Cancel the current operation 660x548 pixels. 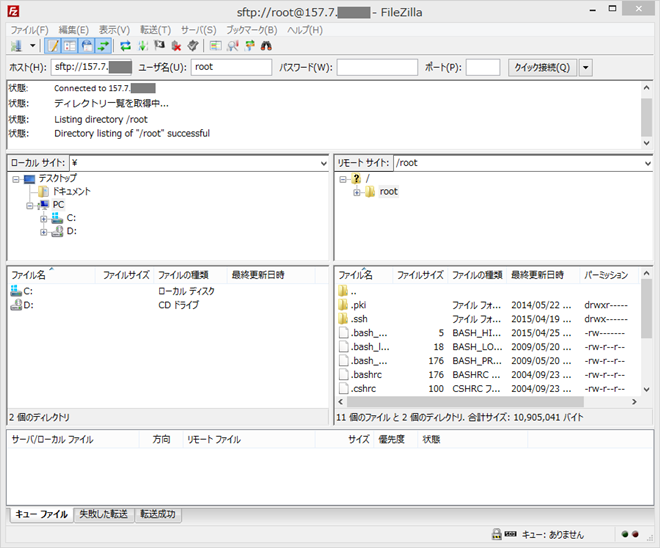coord(160,45)
